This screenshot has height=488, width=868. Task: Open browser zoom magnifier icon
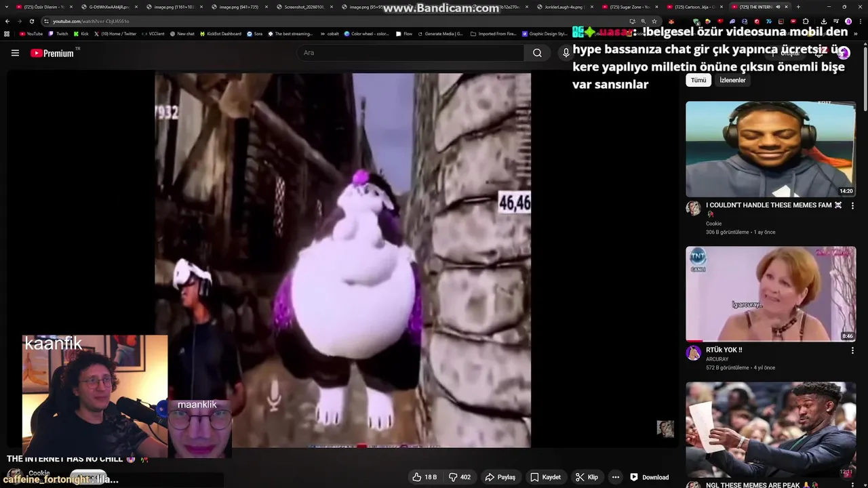643,21
